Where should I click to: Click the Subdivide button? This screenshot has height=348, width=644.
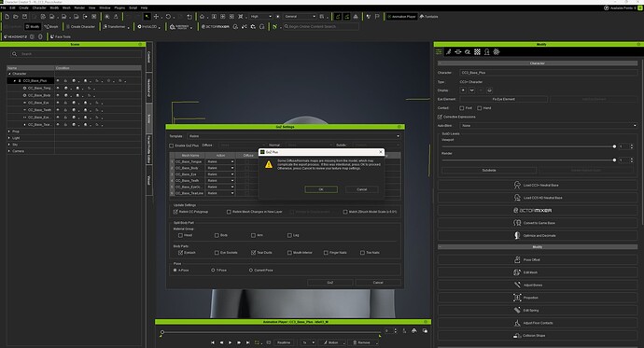click(x=489, y=170)
